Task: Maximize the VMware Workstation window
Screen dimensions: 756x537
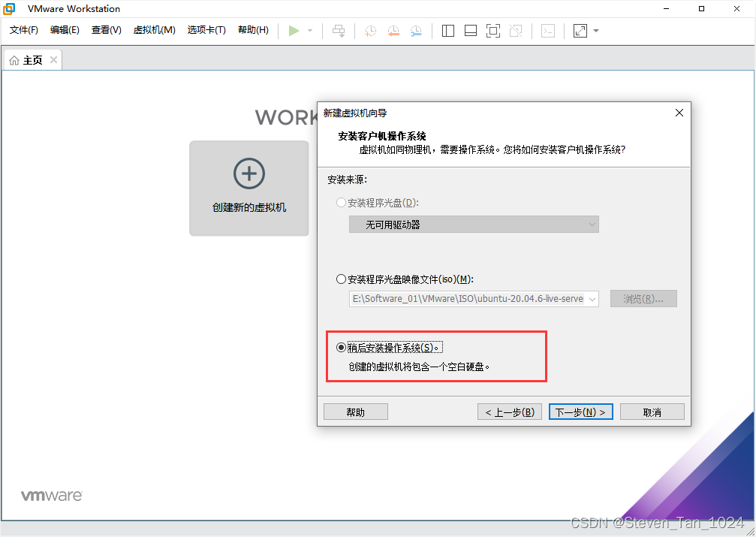Action: [x=701, y=9]
